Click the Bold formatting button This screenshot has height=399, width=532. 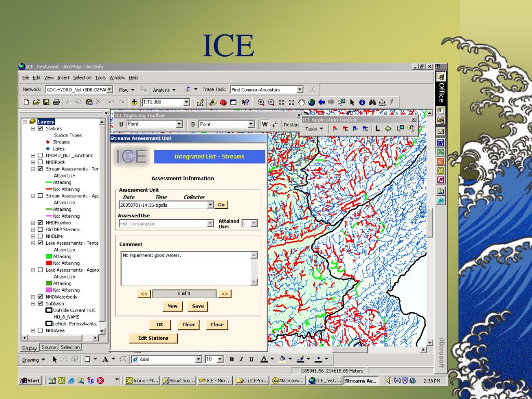(x=232, y=360)
